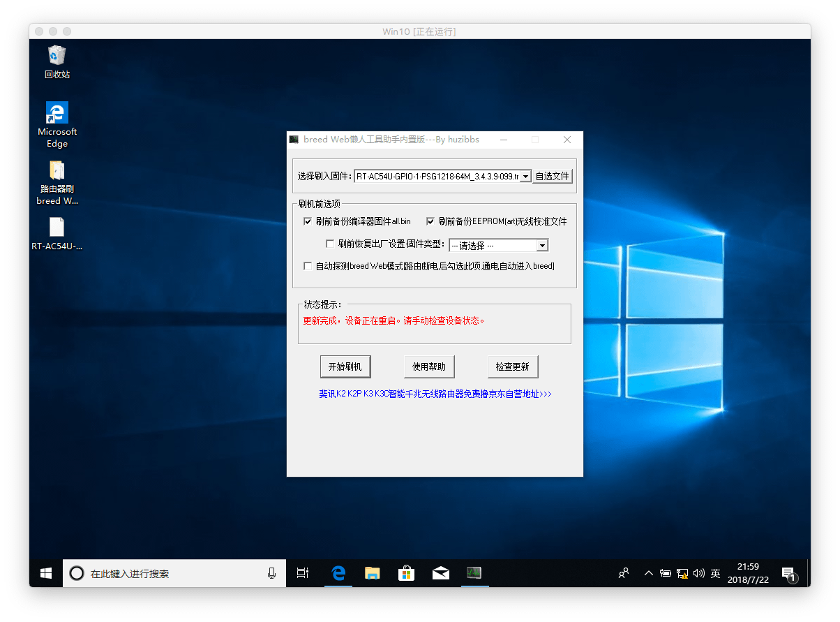The image size is (840, 622).
Task: Expand the firmware selection dropdown arrow
Action: 526,177
